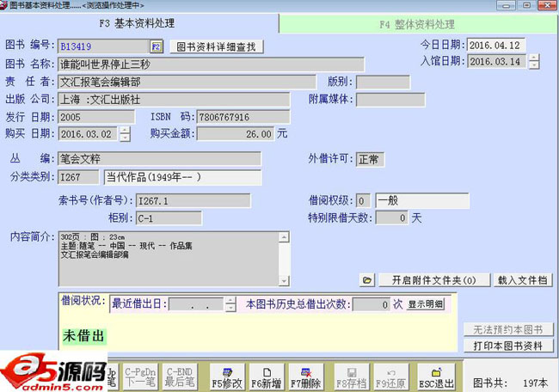Click the 未借出 status label
Image resolution: width=559 pixels, height=392 pixels.
click(83, 336)
